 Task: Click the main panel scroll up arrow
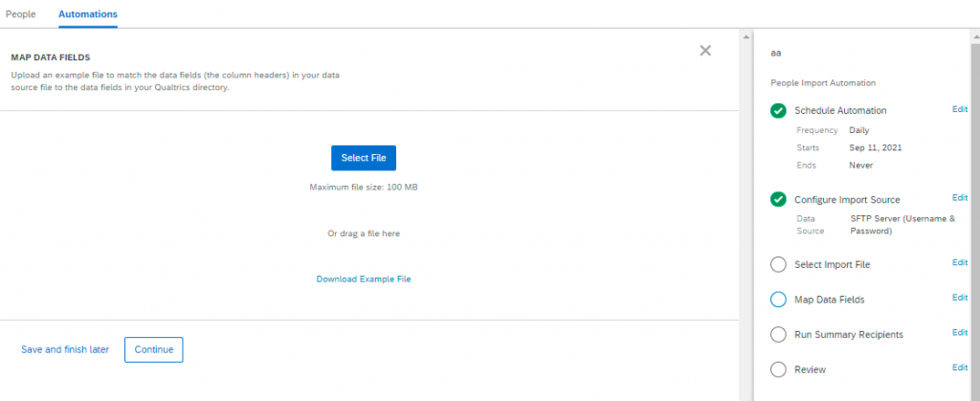tap(745, 36)
